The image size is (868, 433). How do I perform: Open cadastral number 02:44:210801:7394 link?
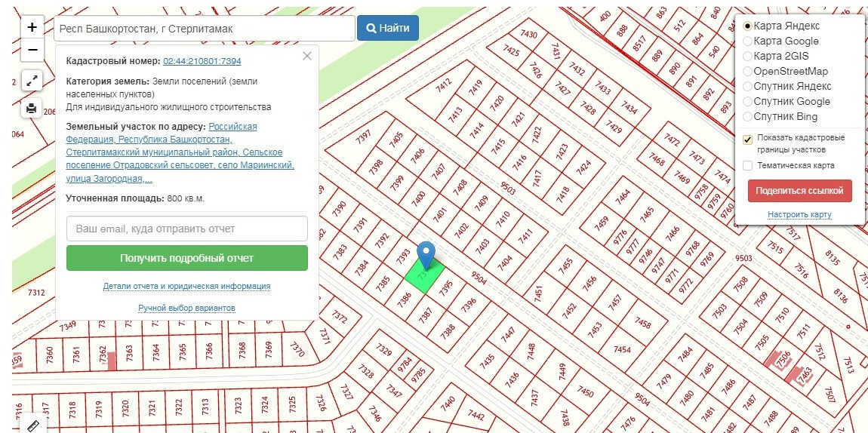tap(202, 61)
